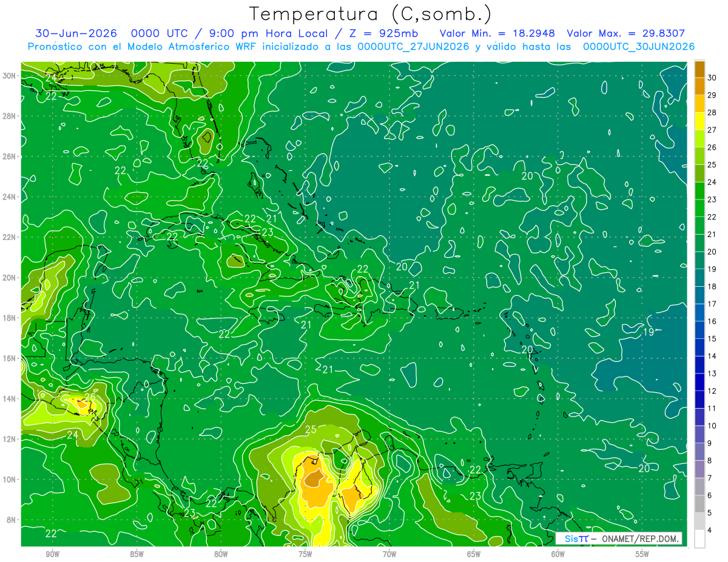Viewport: 728px width, 562px height.
Task: Click the '20N' latitude axis label
Action: point(10,278)
